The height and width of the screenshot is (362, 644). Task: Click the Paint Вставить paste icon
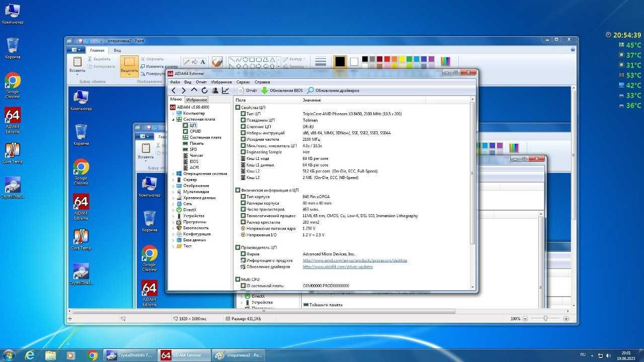click(x=77, y=61)
